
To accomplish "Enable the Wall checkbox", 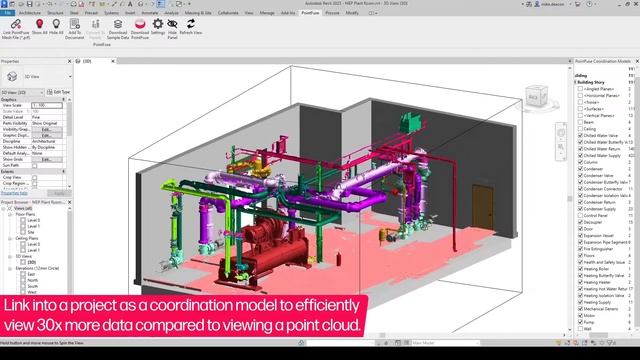I will coord(580,329).
